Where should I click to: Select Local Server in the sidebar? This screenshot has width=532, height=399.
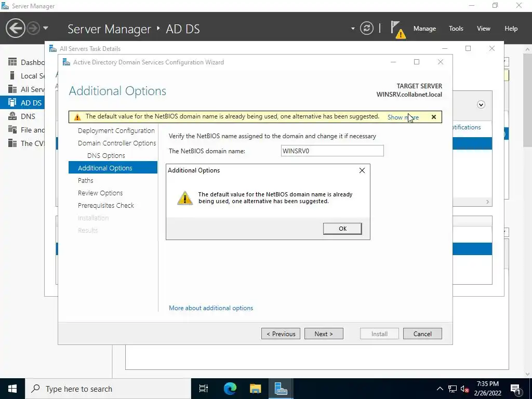22,76
